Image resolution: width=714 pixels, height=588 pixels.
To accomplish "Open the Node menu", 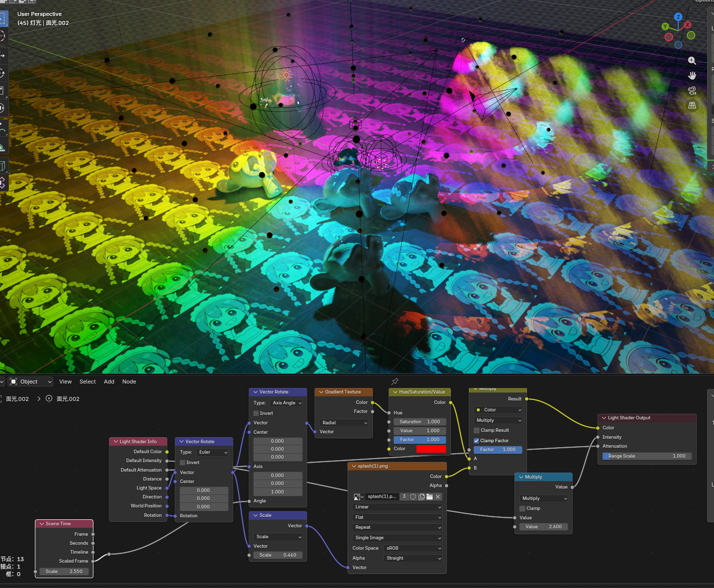I will pyautogui.click(x=129, y=382).
